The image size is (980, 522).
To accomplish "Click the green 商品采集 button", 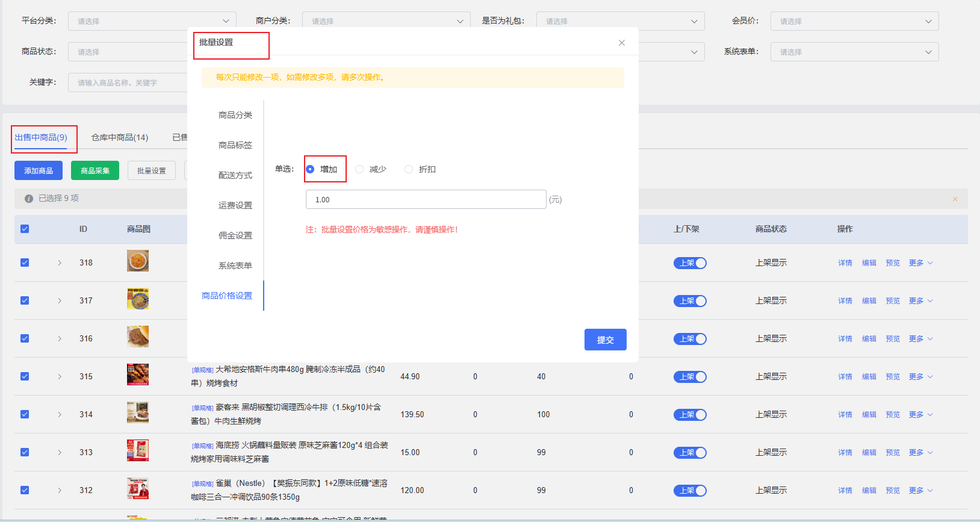I will [95, 171].
